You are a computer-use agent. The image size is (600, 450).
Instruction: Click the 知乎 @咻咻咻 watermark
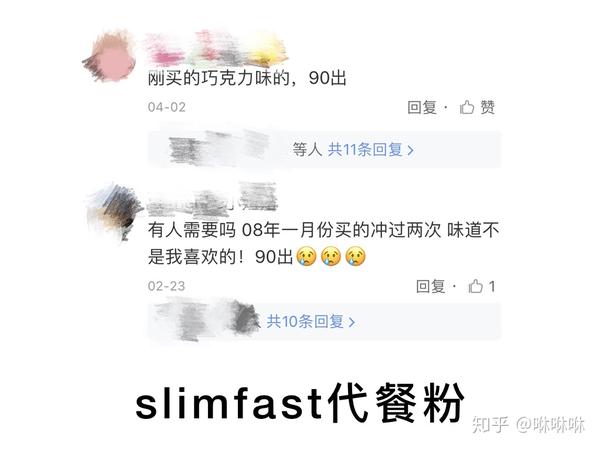(528, 424)
